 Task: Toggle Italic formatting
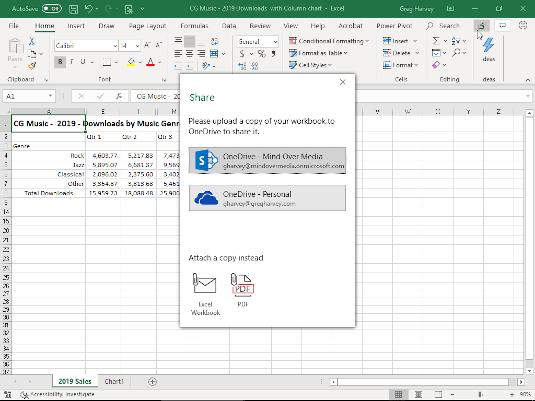72,62
